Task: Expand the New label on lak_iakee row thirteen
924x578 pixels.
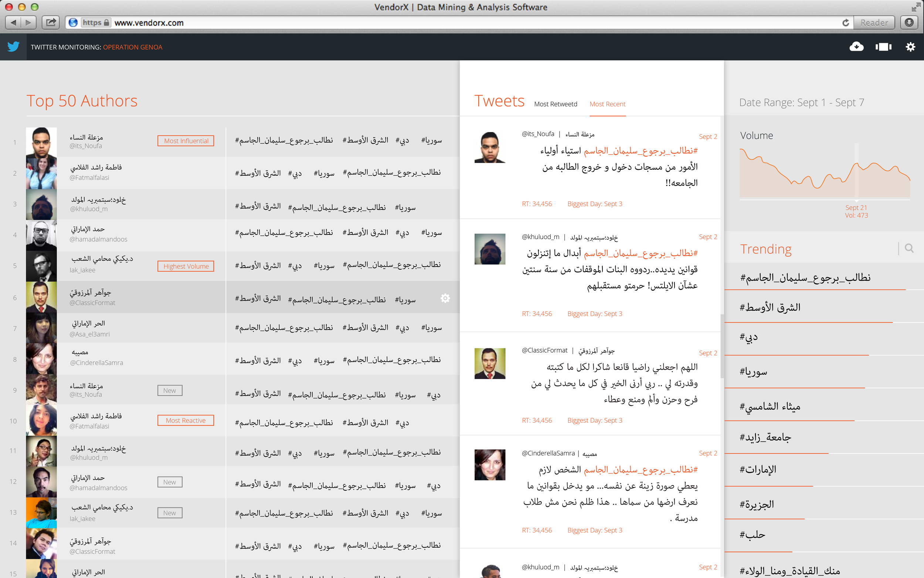Action: click(170, 513)
